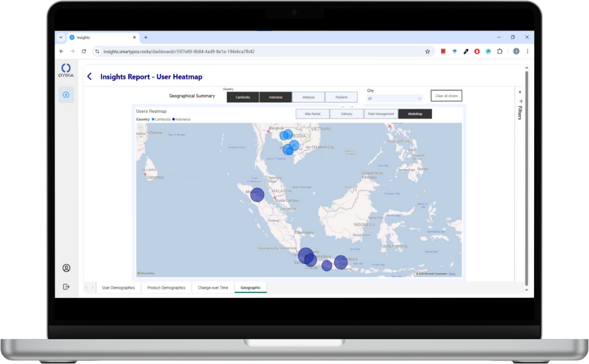Toggle the Malaysia country slicer
Image resolution: width=589 pixels, height=364 pixels.
[x=309, y=97]
